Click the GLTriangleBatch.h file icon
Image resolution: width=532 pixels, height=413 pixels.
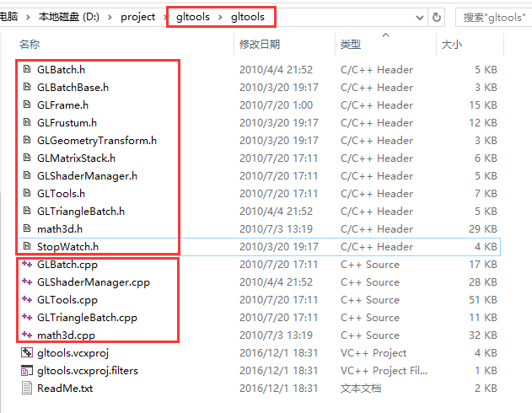point(27,211)
